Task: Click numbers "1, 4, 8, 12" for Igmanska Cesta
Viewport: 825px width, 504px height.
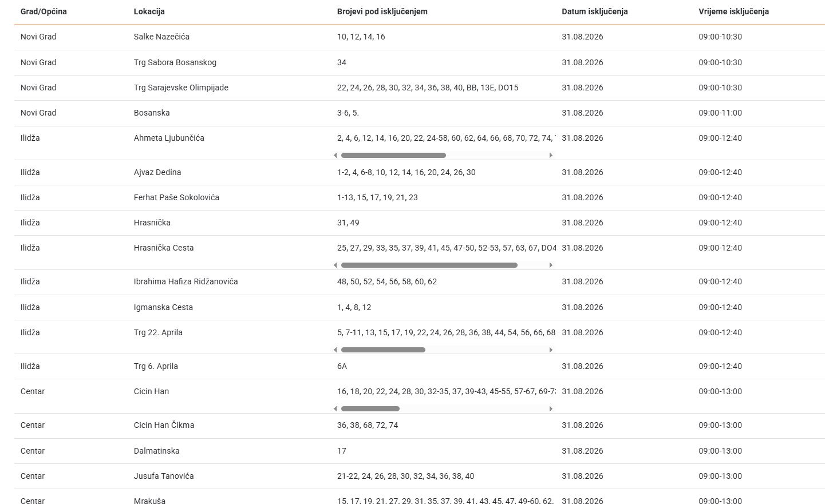Action: point(354,307)
